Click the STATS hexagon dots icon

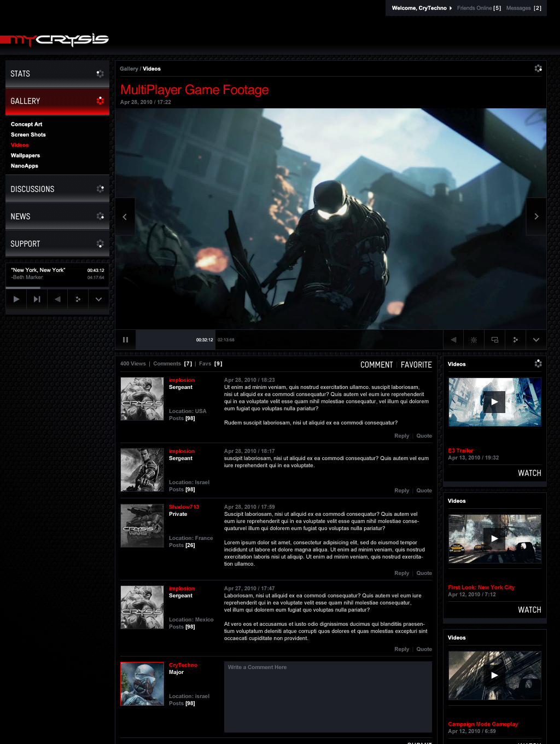click(x=100, y=73)
